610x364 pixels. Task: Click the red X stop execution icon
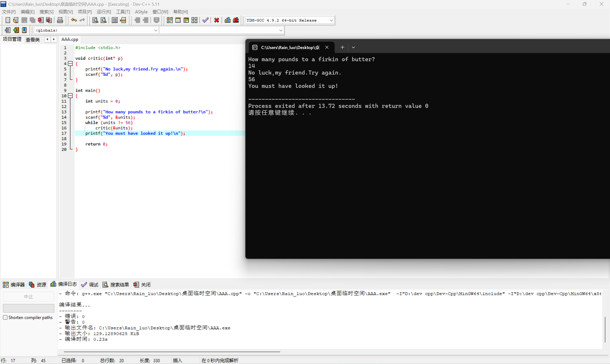[217, 20]
